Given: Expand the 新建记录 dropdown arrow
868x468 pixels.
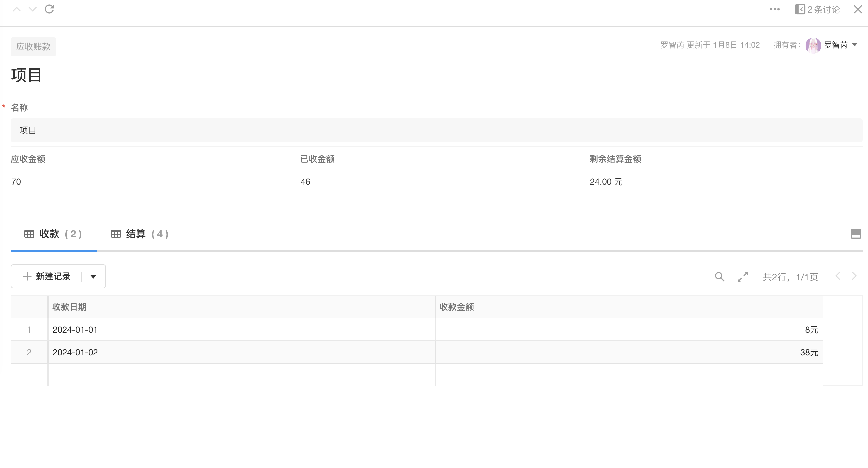Looking at the screenshot, I should [x=93, y=277].
